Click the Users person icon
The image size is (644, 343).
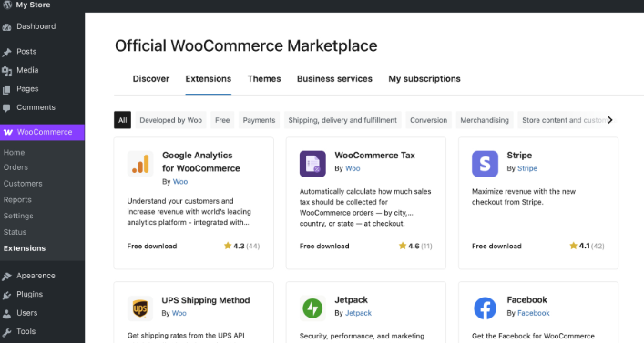[6, 314]
